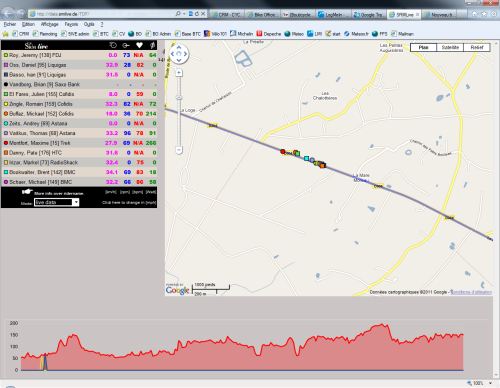Click the map zoom-in plus button
Image resolution: width=500 pixels, height=388 pixels.
tap(179, 73)
